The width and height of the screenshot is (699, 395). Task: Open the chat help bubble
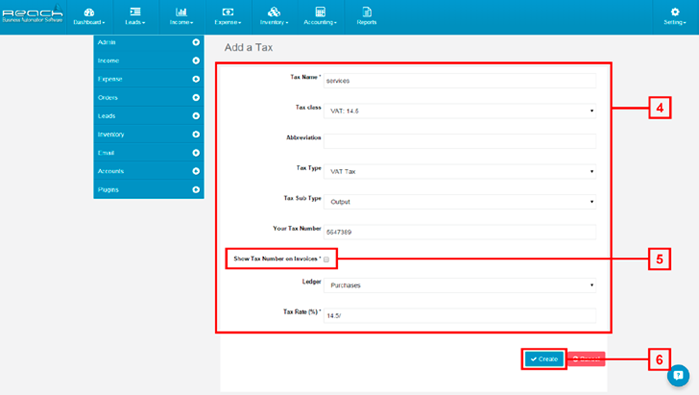(x=678, y=375)
